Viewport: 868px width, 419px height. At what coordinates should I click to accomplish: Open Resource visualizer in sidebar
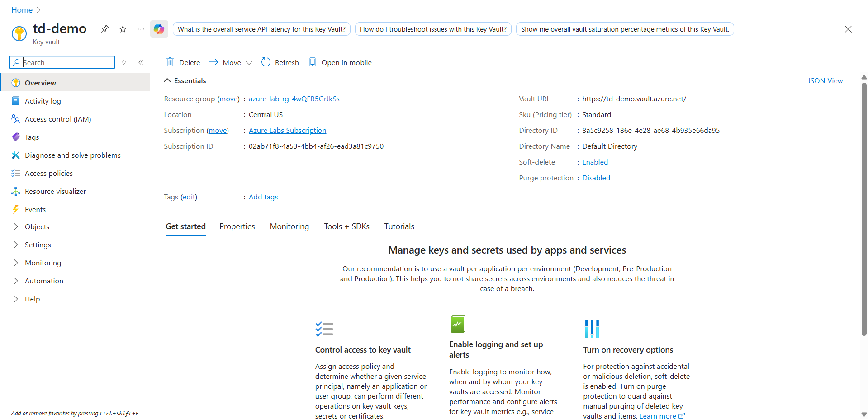(55, 191)
